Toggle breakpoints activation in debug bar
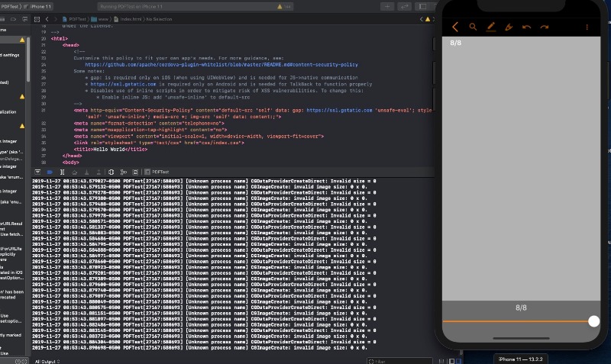The height and width of the screenshot is (364, 611). 51,172
